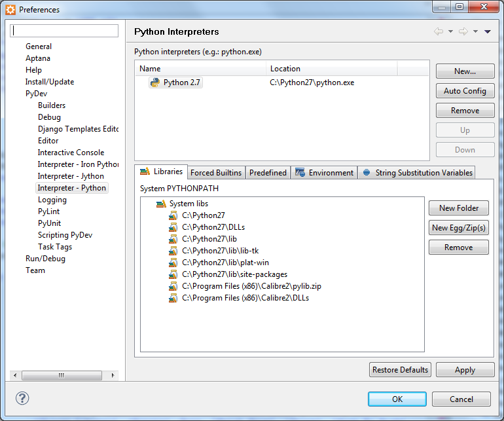This screenshot has width=504, height=421.
Task: Open the back history dropdown arrow
Action: [x=450, y=31]
